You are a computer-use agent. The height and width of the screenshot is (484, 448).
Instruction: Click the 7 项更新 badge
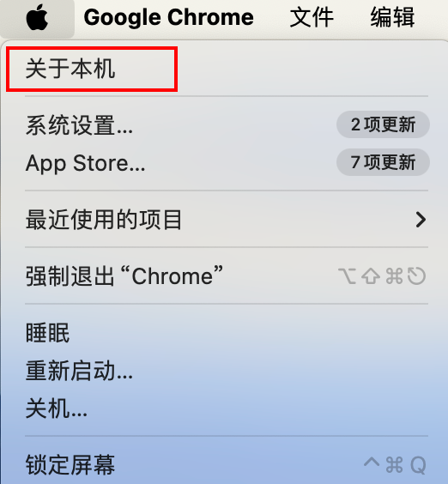[x=383, y=162]
